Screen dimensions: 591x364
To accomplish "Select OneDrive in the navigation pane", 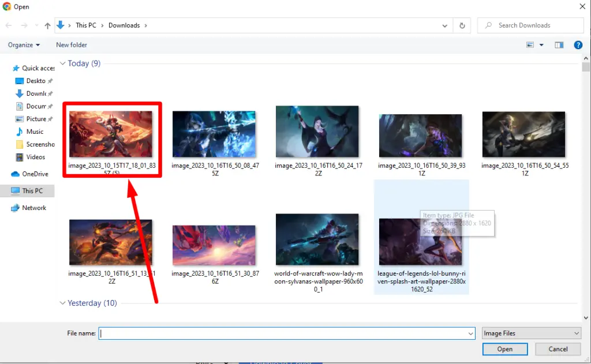I will point(30,174).
